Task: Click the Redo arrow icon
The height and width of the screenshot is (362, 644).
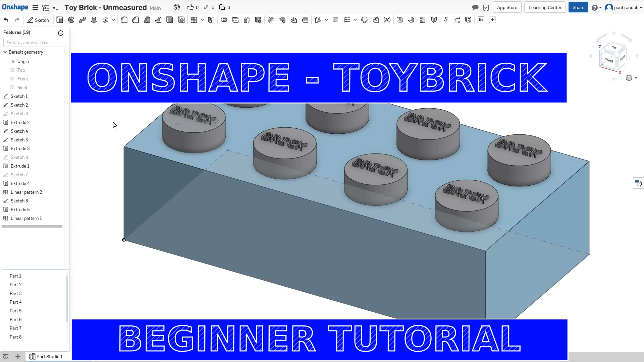Action: pos(17,20)
